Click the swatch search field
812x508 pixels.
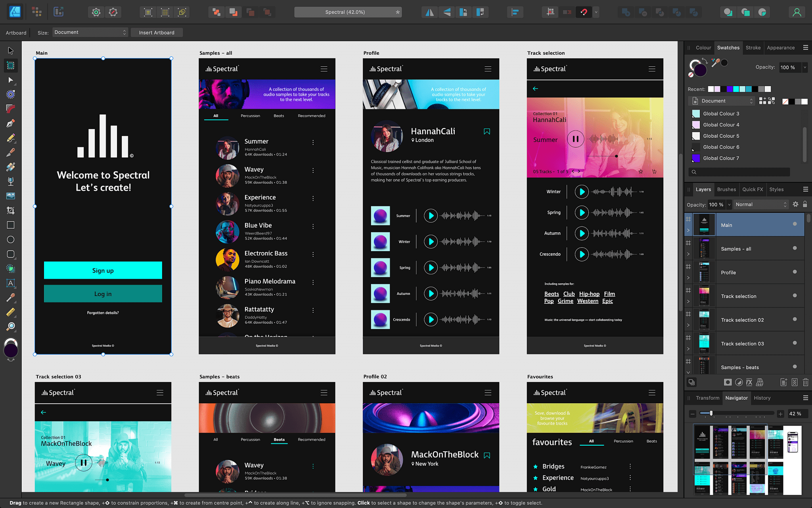click(739, 172)
